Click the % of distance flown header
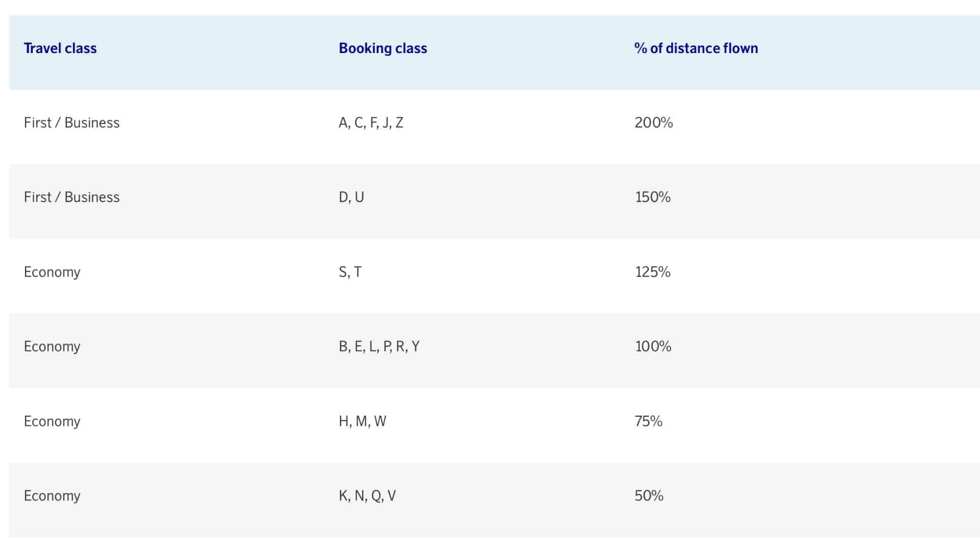This screenshot has height=551, width=980. pos(696,48)
